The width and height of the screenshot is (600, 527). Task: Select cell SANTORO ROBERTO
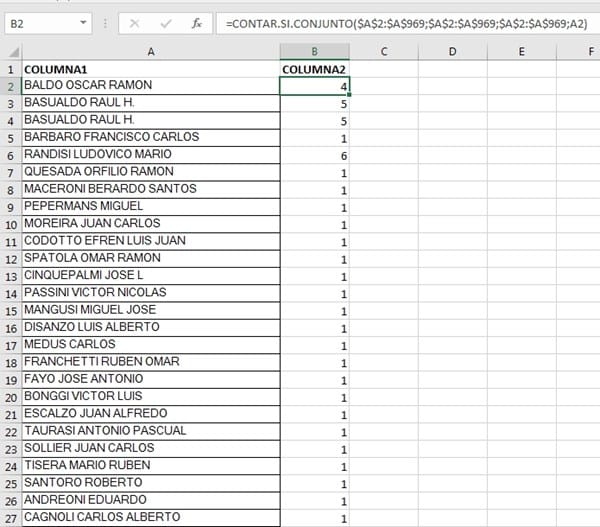(x=151, y=484)
